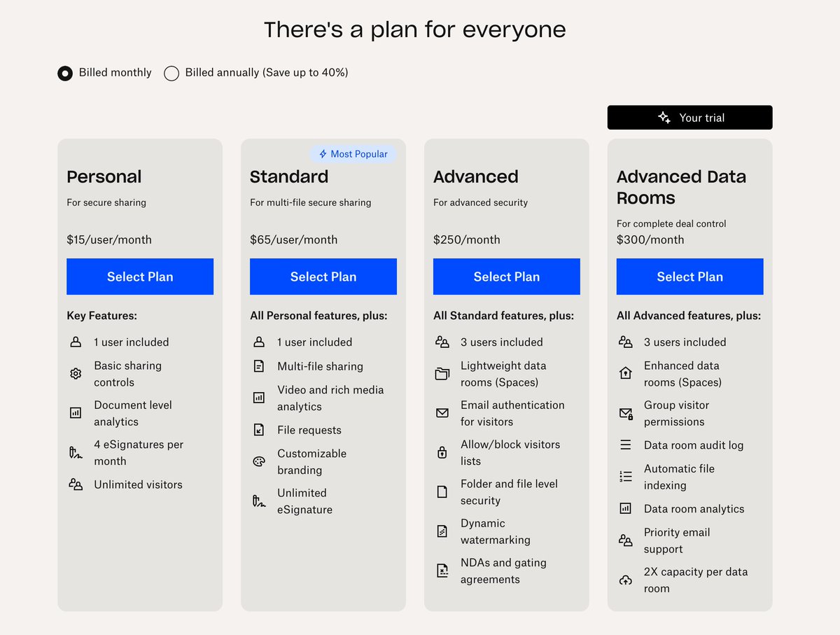Click the palette icon beside Customizable branding
Viewport: 840px width, 635px height.
coord(259,462)
